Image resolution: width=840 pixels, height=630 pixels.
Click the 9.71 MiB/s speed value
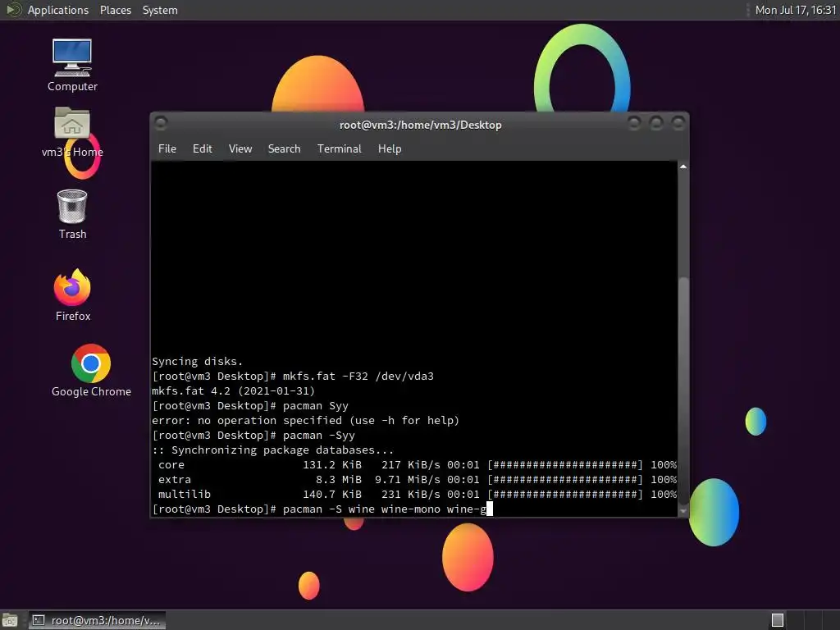[x=407, y=479]
